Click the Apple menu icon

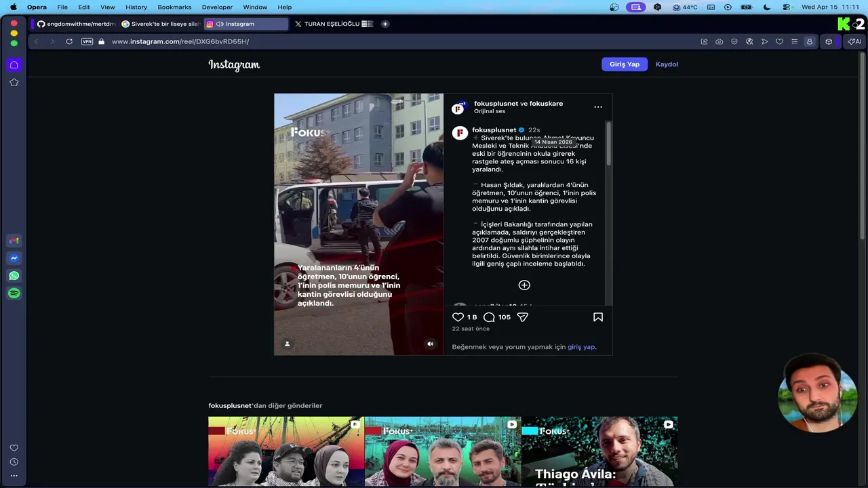point(12,7)
